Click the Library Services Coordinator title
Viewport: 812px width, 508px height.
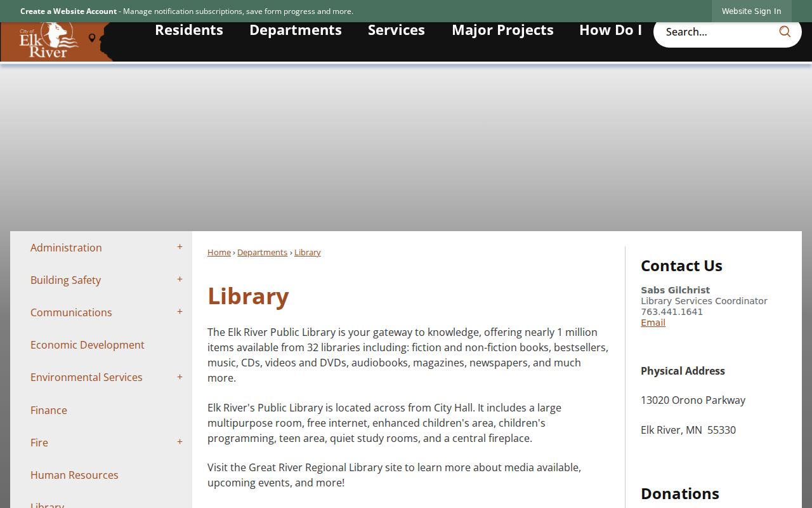(704, 301)
